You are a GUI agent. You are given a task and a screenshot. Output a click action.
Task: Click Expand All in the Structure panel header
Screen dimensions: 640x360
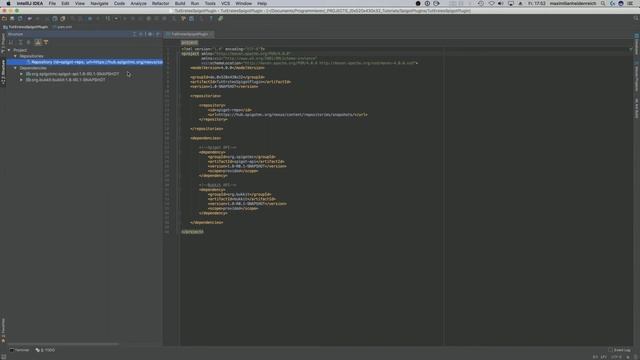pyautogui.click(x=134, y=34)
